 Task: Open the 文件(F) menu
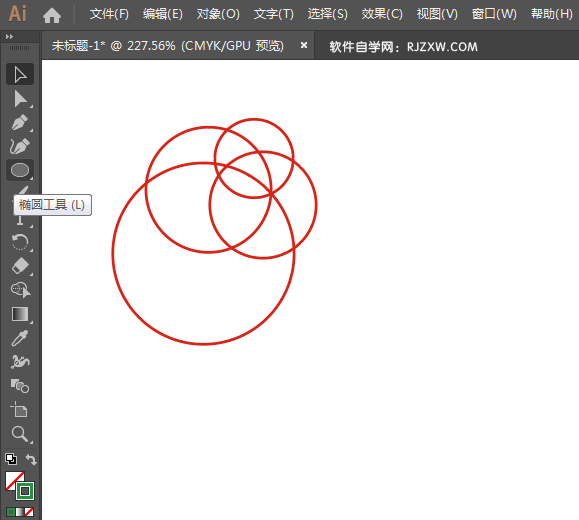(x=109, y=14)
